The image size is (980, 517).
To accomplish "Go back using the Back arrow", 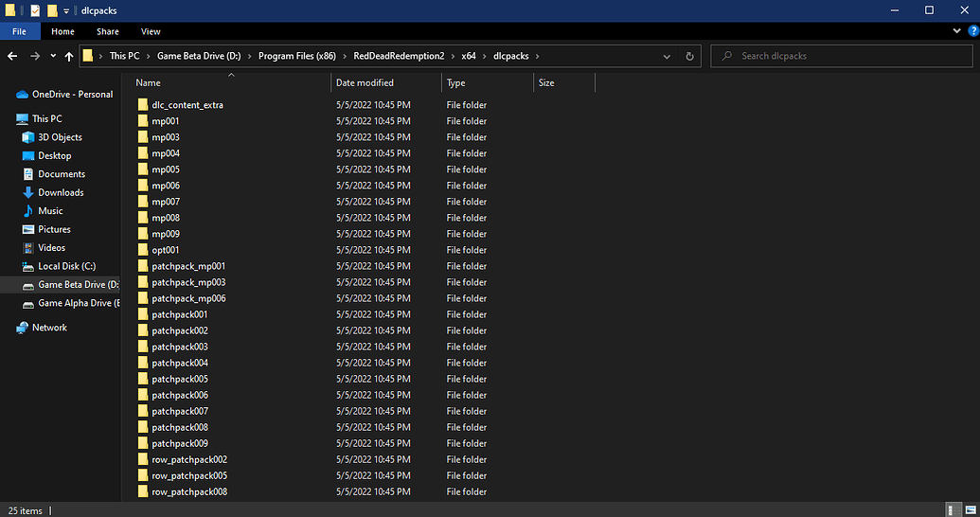I will coord(12,56).
